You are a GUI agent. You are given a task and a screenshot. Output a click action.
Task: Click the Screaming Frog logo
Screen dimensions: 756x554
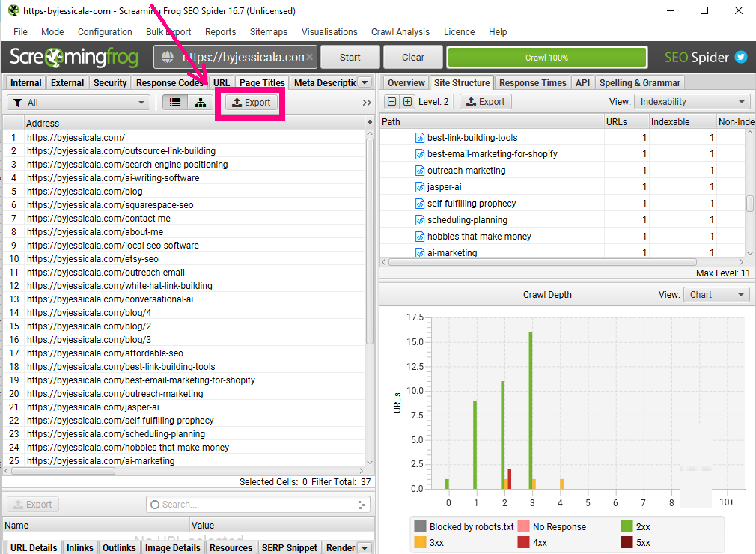click(x=74, y=57)
